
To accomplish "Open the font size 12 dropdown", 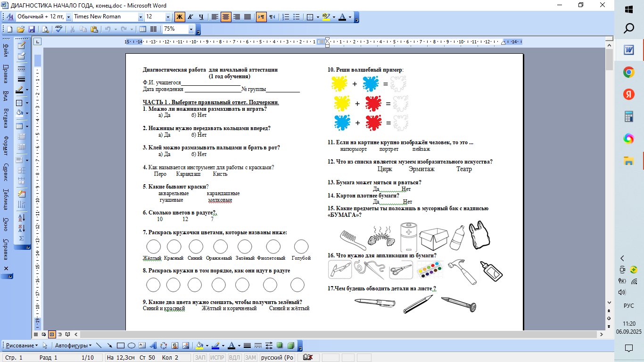I will [168, 17].
